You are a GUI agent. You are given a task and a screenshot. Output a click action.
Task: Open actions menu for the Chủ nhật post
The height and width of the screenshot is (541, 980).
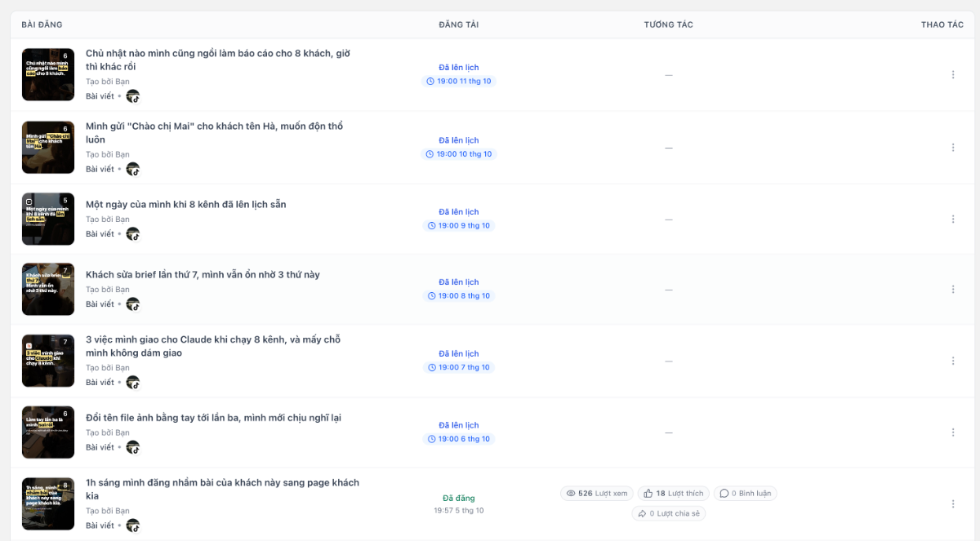click(952, 75)
